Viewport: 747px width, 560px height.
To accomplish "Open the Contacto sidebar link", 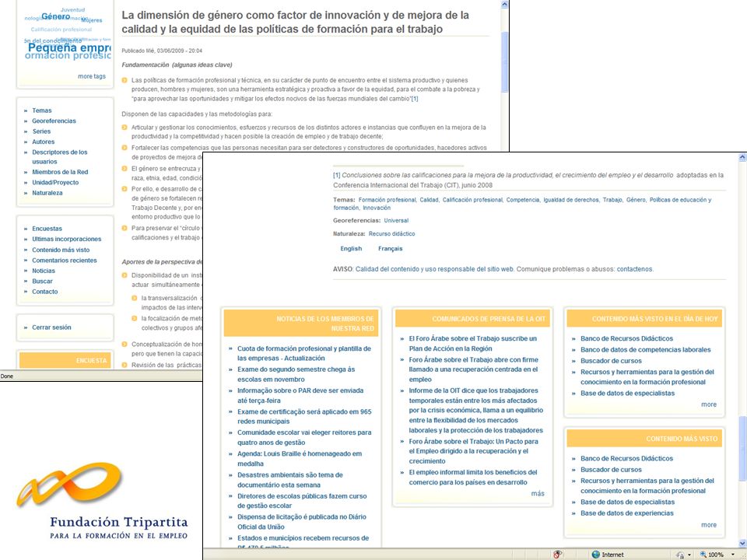I will (x=45, y=292).
